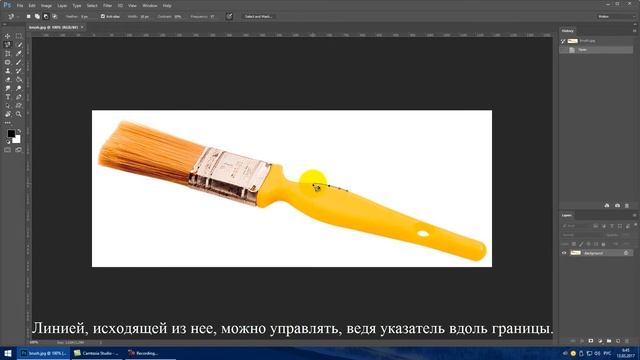Select the Magnetic Lasso tool in toolbar
The image size is (640, 360).
click(7, 44)
